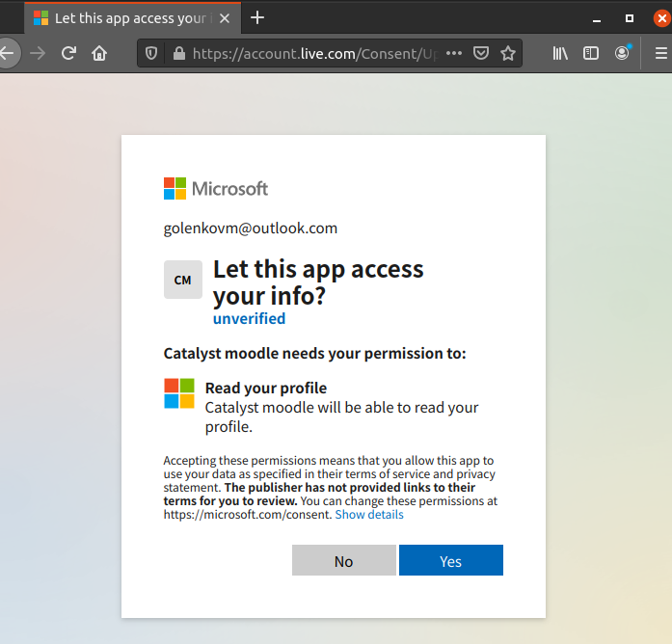This screenshot has width=672, height=644.
Task: Click the Microsoft logo in the dialog
Action: 216,189
